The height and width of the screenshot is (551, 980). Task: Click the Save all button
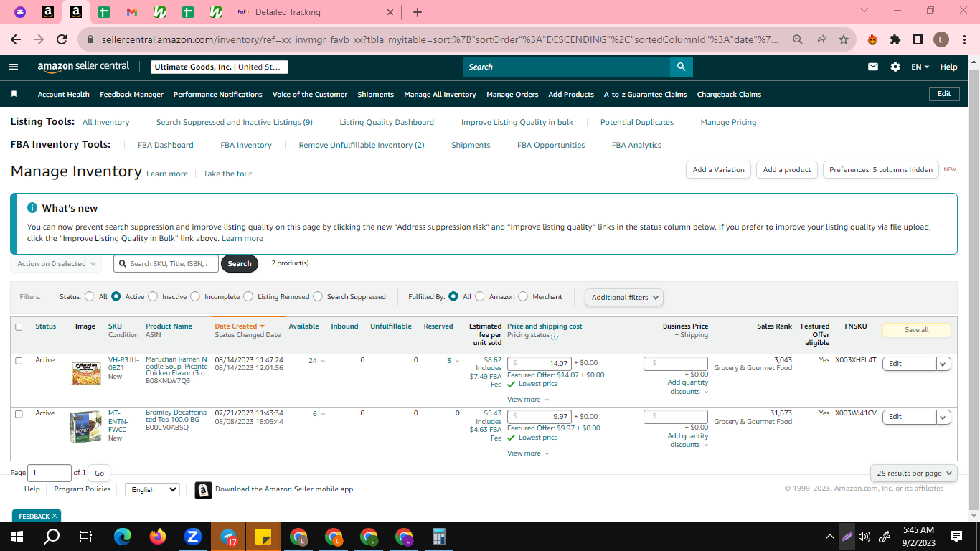[917, 330]
